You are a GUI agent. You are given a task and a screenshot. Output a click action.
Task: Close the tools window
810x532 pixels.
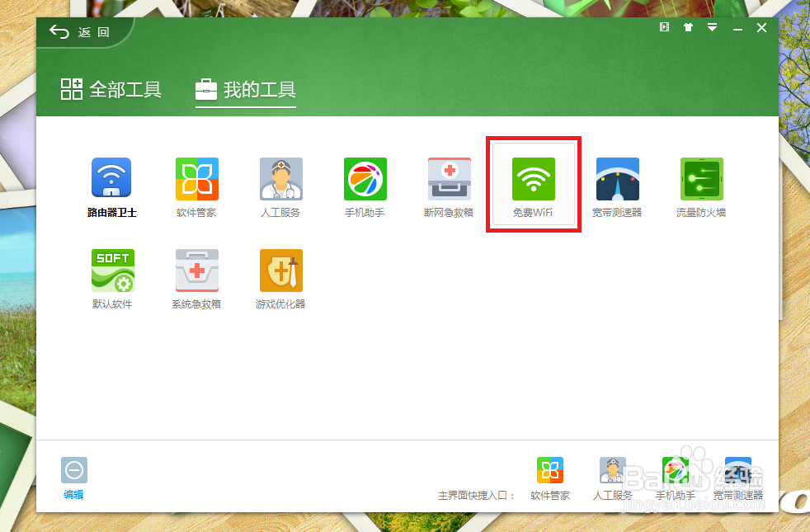click(x=762, y=28)
